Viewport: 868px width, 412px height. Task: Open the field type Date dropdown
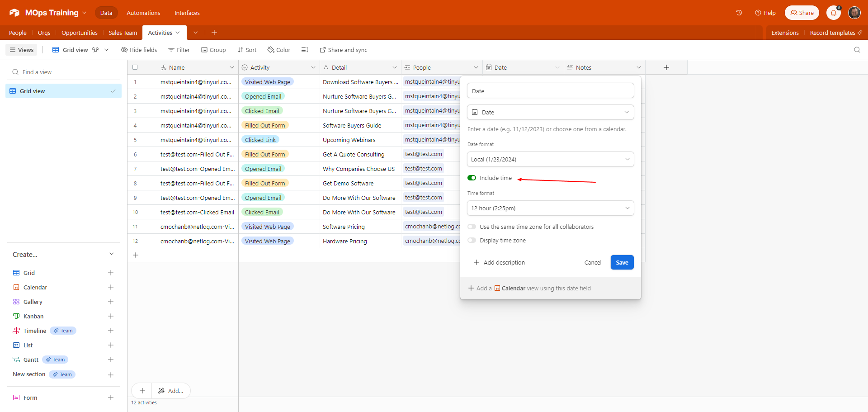pos(550,112)
